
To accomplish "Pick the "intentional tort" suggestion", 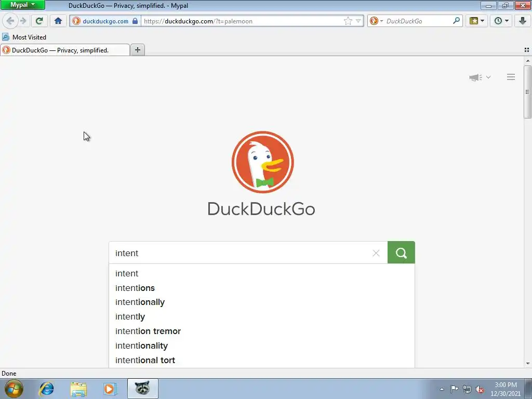I will point(262,361).
